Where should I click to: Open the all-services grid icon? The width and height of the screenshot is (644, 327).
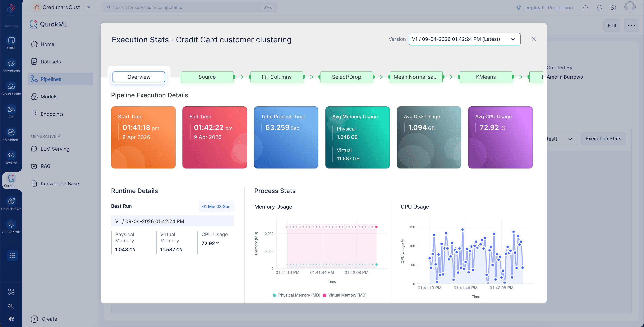(12, 256)
